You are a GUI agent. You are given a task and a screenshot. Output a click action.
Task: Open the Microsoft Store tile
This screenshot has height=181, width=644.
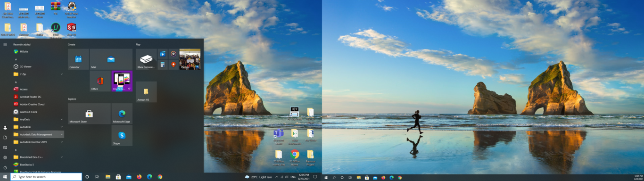pyautogui.click(x=89, y=114)
